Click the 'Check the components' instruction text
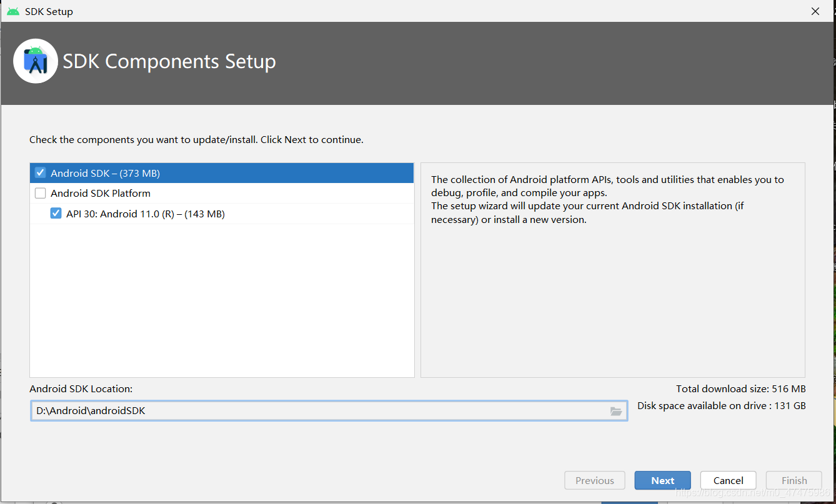The width and height of the screenshot is (836, 504). [196, 139]
